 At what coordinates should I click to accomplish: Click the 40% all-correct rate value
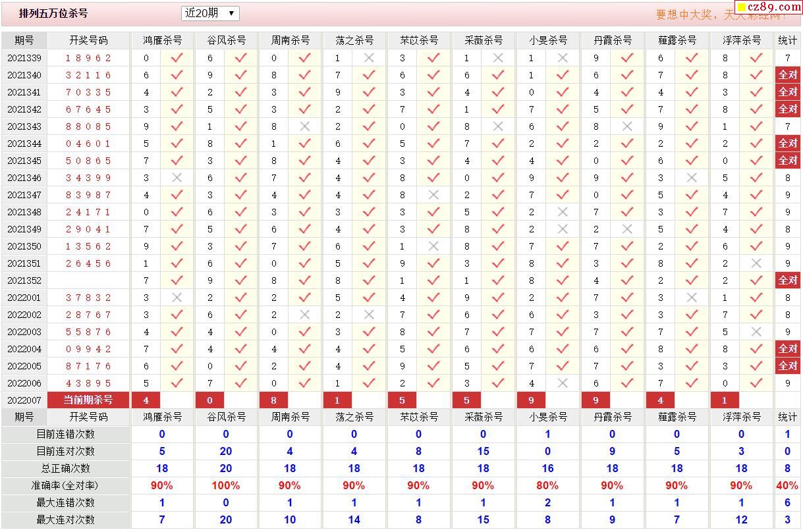tap(787, 486)
